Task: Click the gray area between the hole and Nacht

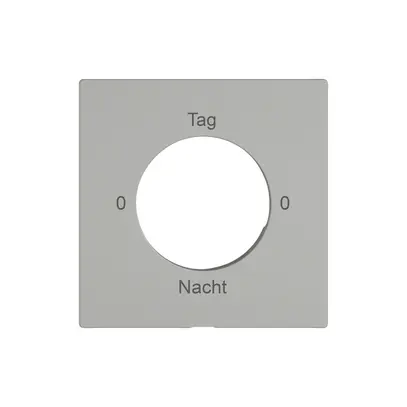Action: click(203, 275)
